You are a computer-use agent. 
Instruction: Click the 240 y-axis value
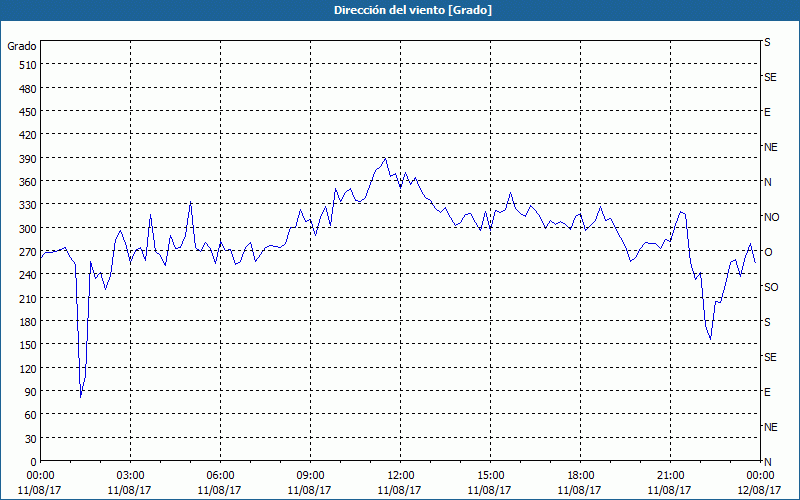tap(29, 275)
